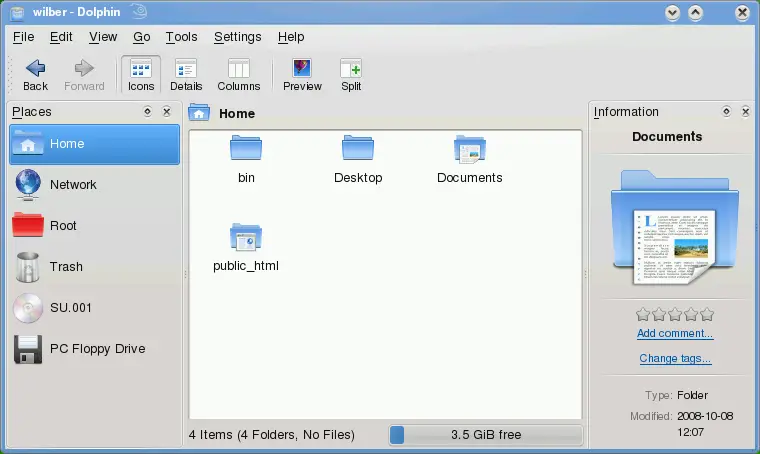Open Network in Places panel
The width and height of the screenshot is (760, 454).
tap(73, 185)
